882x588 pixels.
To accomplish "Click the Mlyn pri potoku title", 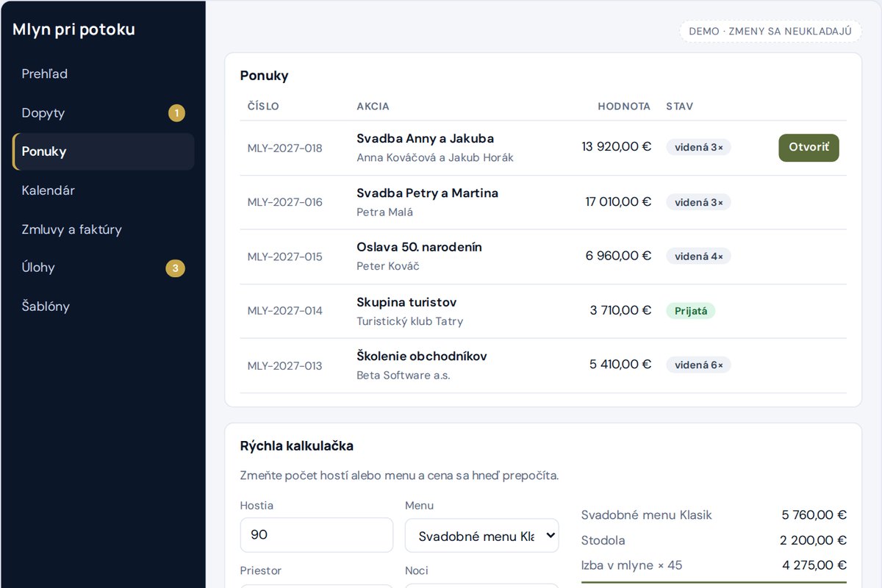I will pyautogui.click(x=73, y=29).
